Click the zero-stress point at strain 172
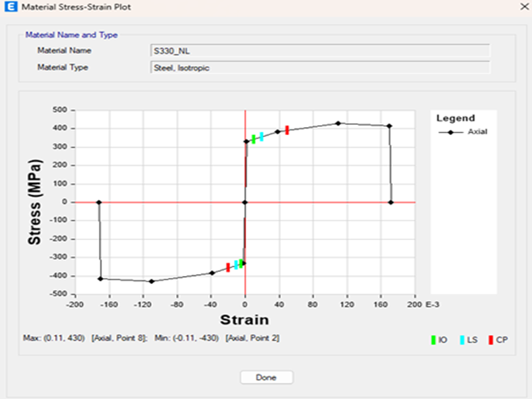Viewport: 532px width, 399px height. point(391,202)
